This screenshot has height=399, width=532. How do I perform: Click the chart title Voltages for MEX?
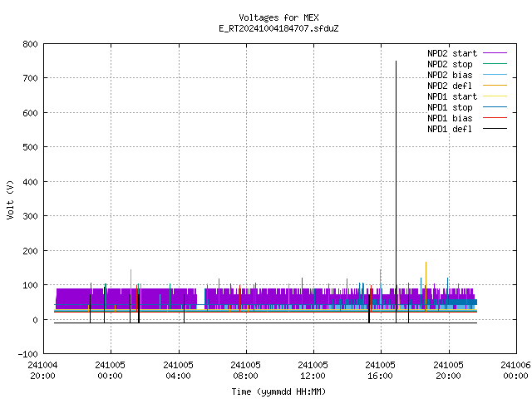click(x=278, y=17)
